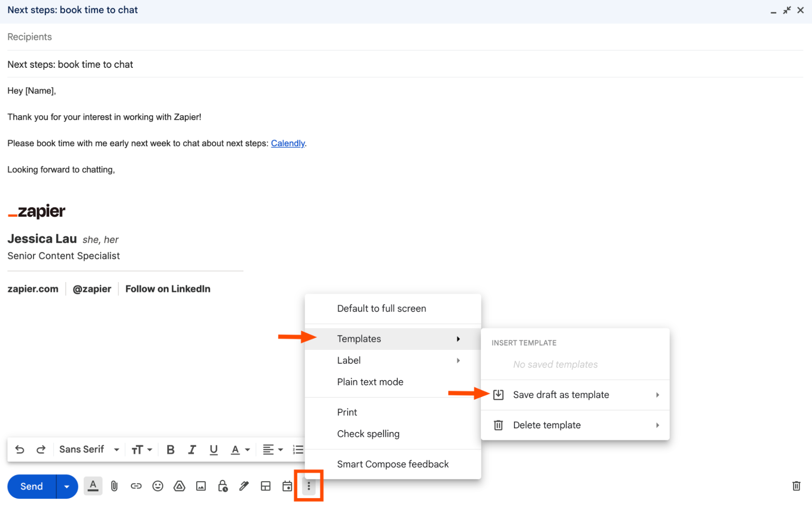Image resolution: width=812 pixels, height=505 pixels.
Task: Select Print from the menu
Action: pyautogui.click(x=393, y=412)
